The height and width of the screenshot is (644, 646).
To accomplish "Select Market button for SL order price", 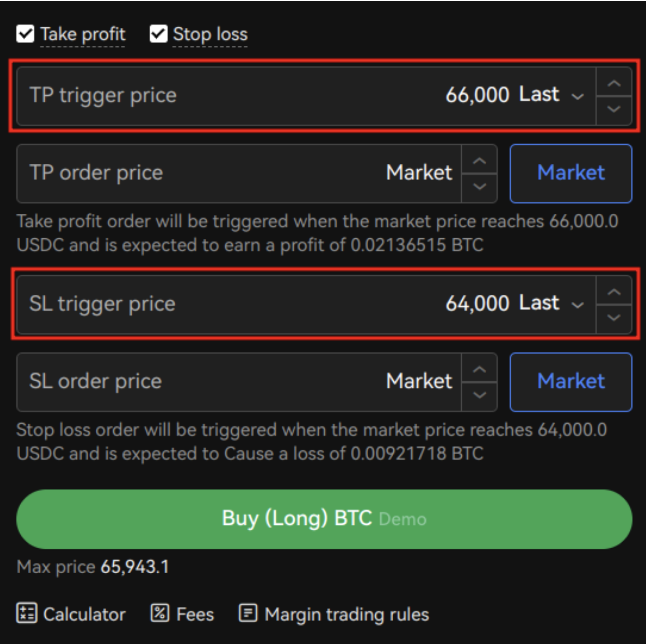I will (571, 382).
